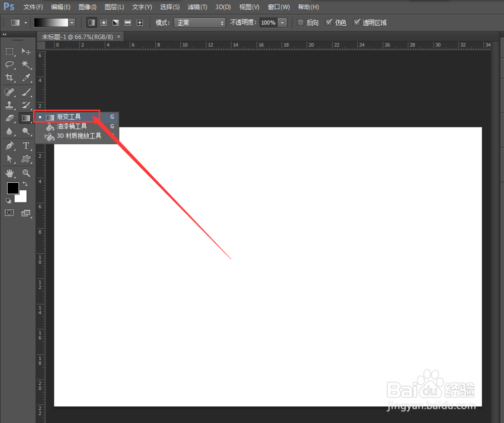Viewport: 504px width, 423px height.
Task: Select the Clone Stamp tool
Action: tap(10, 105)
